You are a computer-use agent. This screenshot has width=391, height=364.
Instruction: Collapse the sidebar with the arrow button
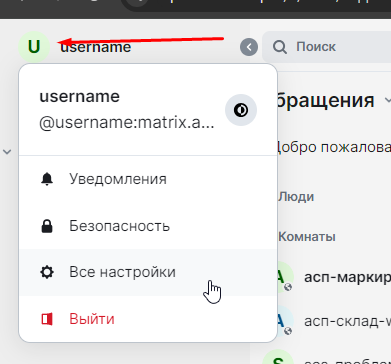click(249, 47)
